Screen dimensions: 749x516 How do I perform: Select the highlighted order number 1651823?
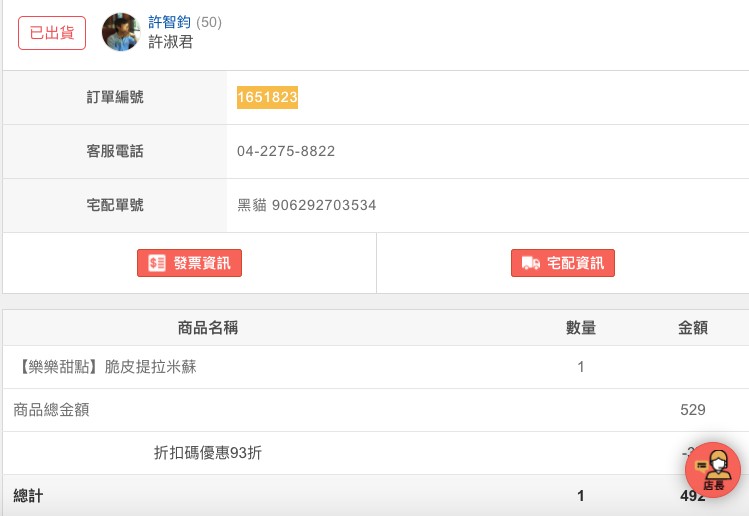pyautogui.click(x=268, y=97)
